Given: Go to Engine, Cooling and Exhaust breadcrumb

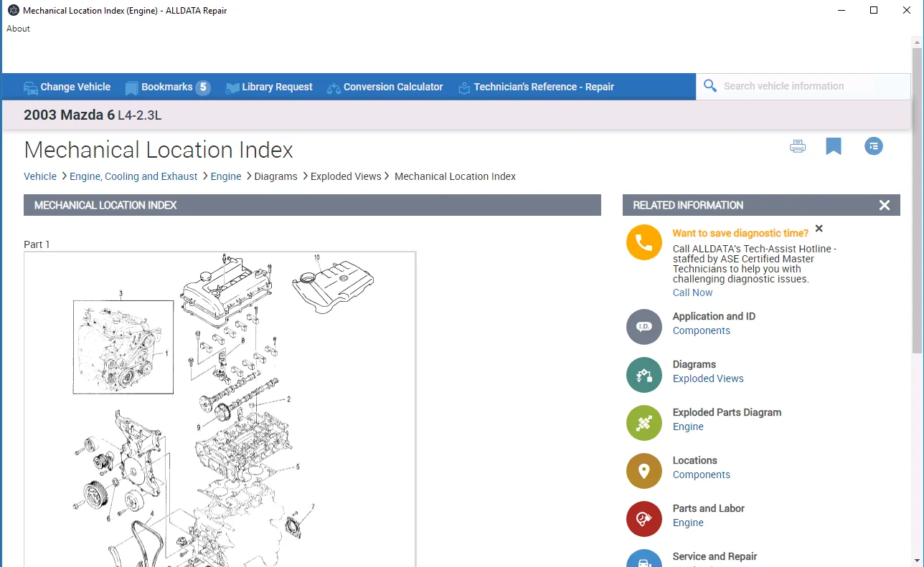Looking at the screenshot, I should click(133, 176).
